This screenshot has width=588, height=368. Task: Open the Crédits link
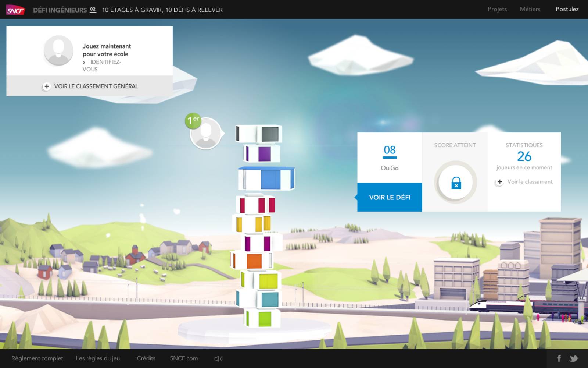146,358
